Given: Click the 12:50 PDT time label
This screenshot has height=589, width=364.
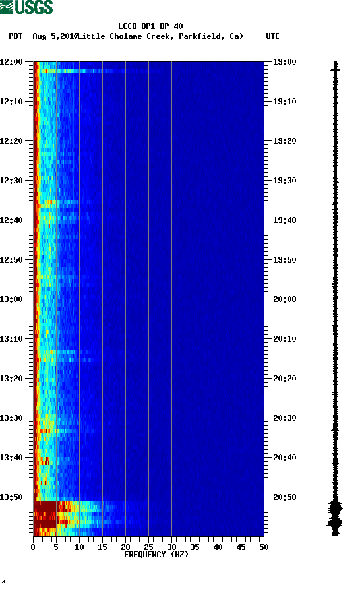Looking at the screenshot, I should 11,260.
